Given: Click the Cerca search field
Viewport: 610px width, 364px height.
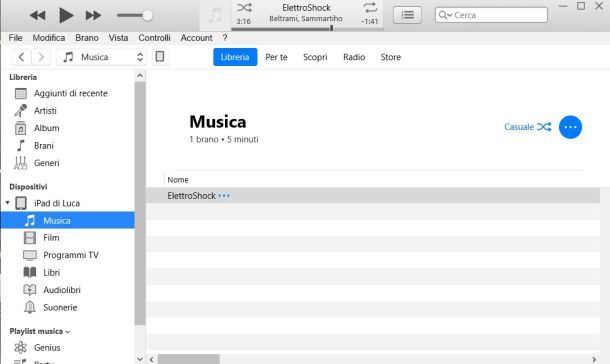Looking at the screenshot, I should pyautogui.click(x=491, y=15).
